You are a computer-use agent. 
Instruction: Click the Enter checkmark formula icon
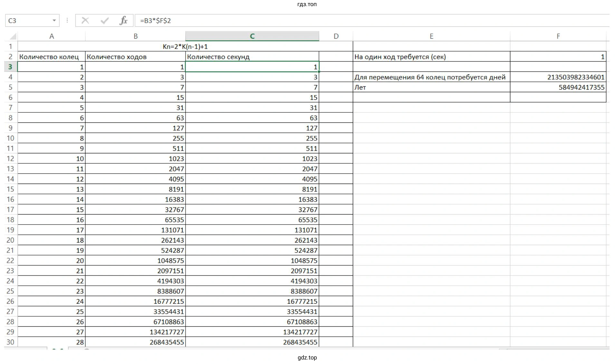point(104,21)
